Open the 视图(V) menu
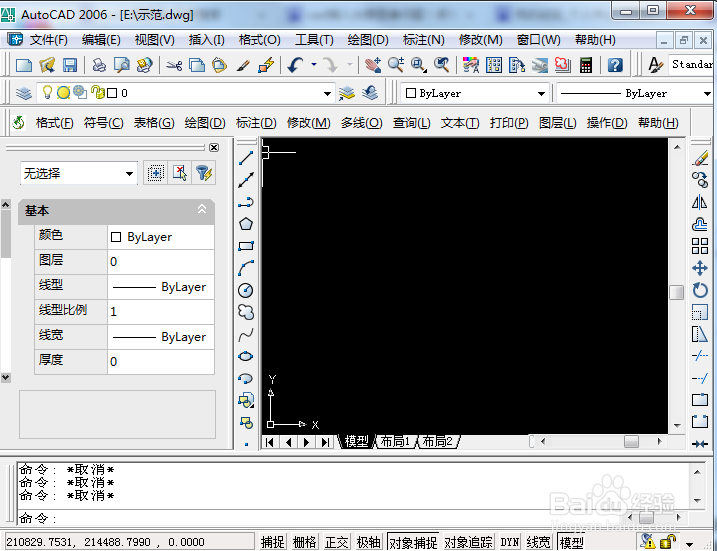This screenshot has height=551, width=717. coord(155,40)
